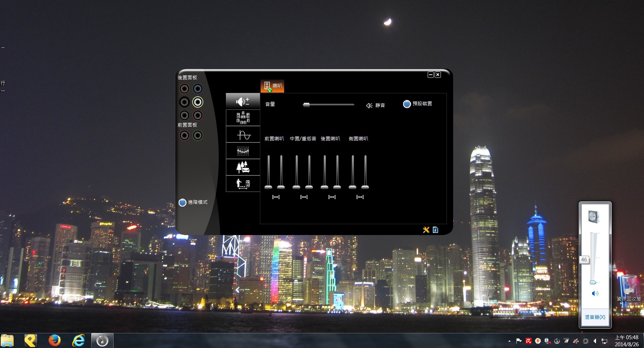
Task: Click the speaker volume tray icon
Action: click(x=595, y=341)
